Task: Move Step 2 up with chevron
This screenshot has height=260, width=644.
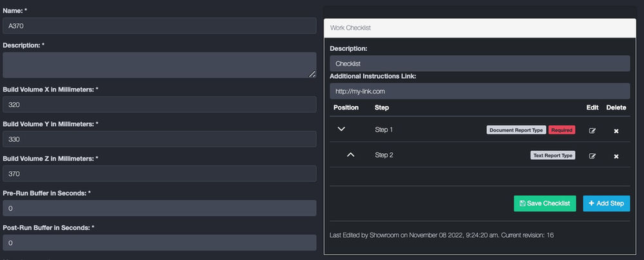Action: [x=350, y=154]
